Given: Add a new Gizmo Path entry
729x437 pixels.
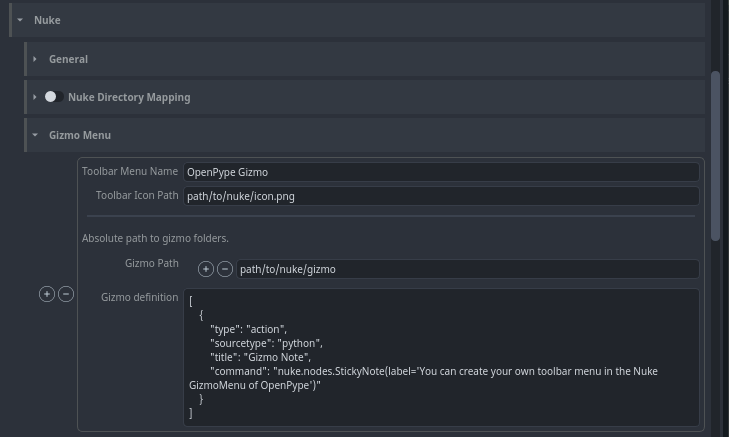Looking at the screenshot, I should click(x=206, y=269).
